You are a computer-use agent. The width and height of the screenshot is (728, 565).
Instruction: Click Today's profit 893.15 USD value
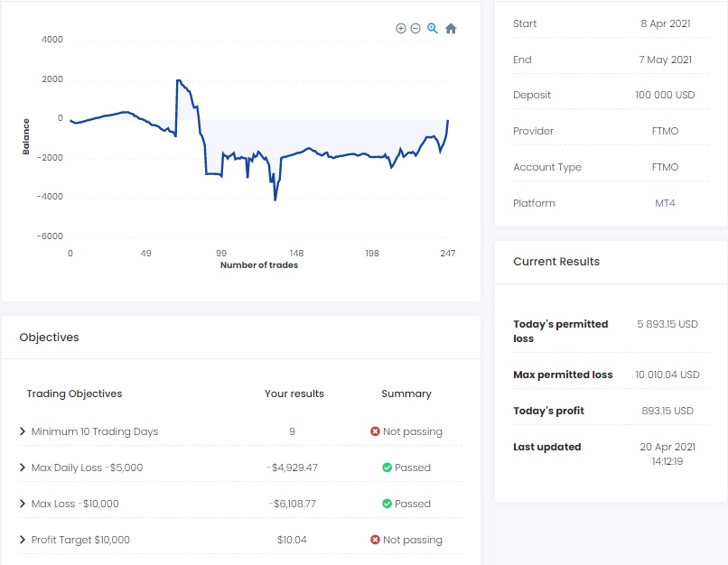[666, 411]
